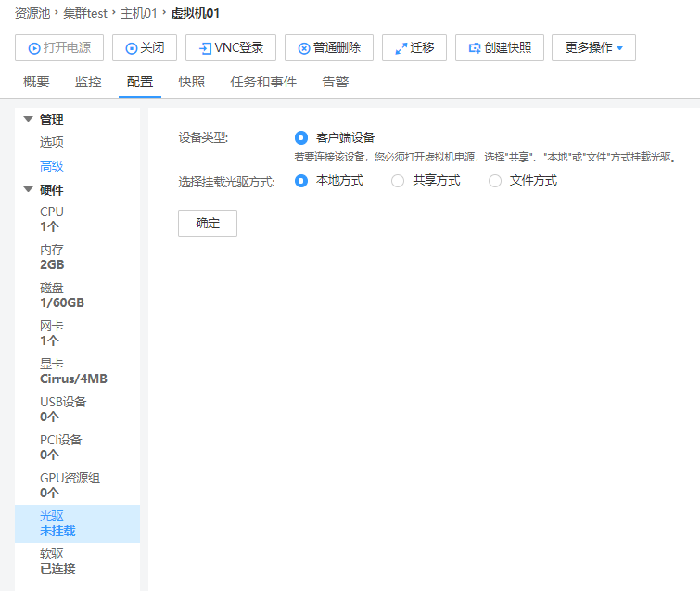700x591 pixels.
Task: Switch to the 概要 tab
Action: [x=36, y=82]
